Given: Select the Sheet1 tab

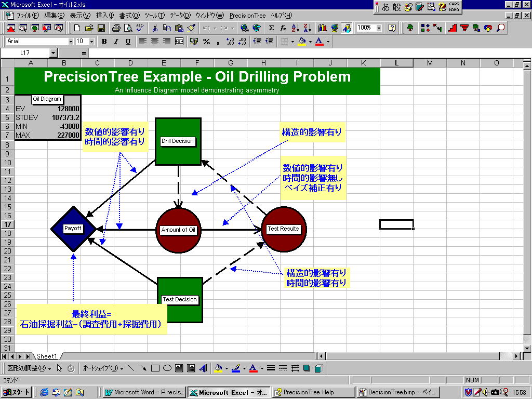Looking at the screenshot, I should (47, 356).
